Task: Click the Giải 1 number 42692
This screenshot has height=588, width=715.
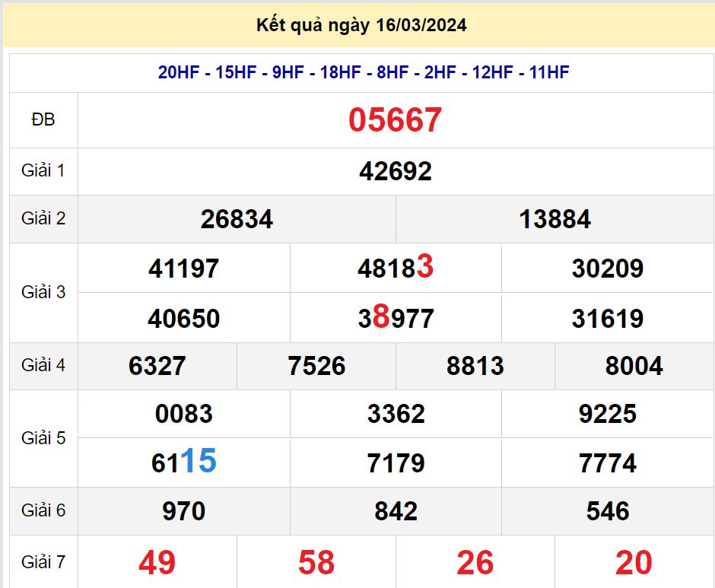Action: point(395,170)
